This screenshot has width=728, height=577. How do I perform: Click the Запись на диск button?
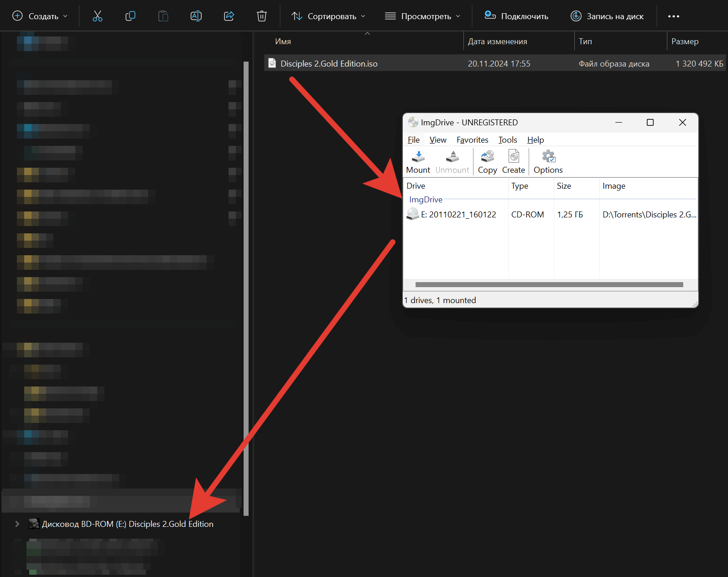tap(607, 16)
